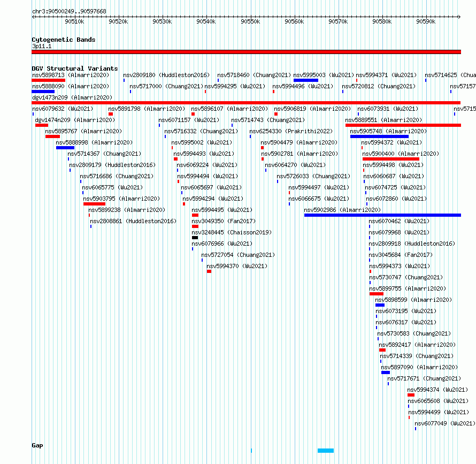476x464 pixels.
Task: Click nsv6254330 (Prakrithi2022) label
Action: coord(291,131)
